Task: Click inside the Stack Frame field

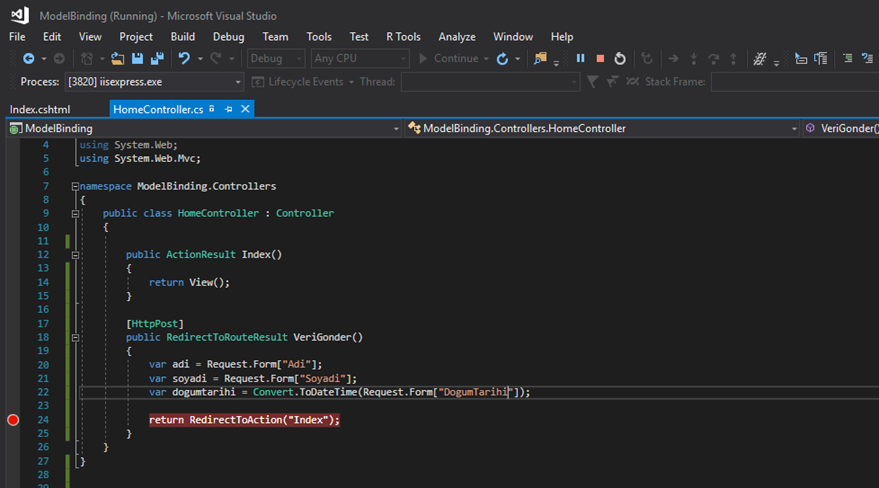Action: [x=795, y=82]
